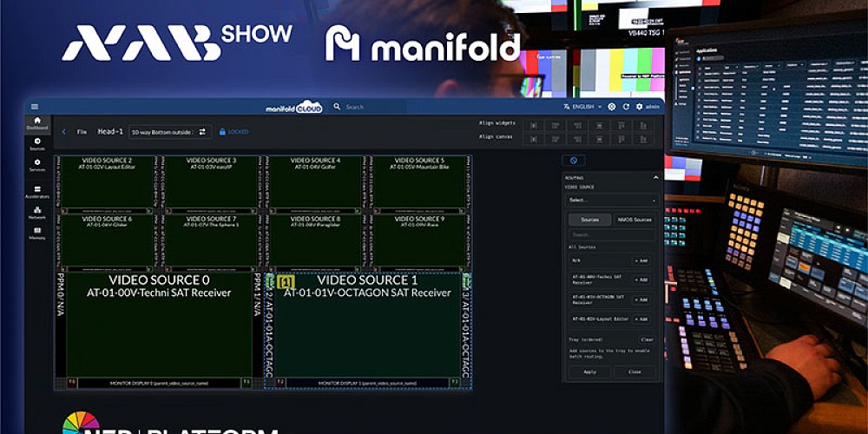
Task: Open Network in the left sidebar
Action: click(37, 213)
